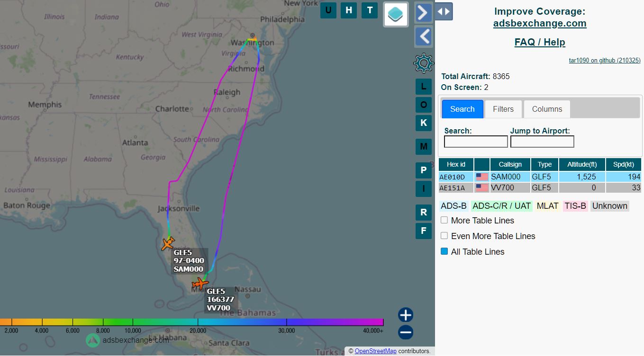This screenshot has width=644, height=356.
Task: Click the Unknown legend label
Action: [x=609, y=206]
